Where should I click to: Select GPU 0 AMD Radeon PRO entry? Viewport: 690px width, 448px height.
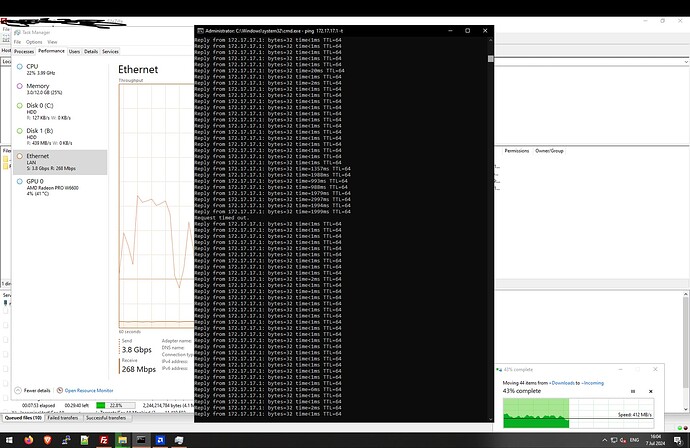50,184
